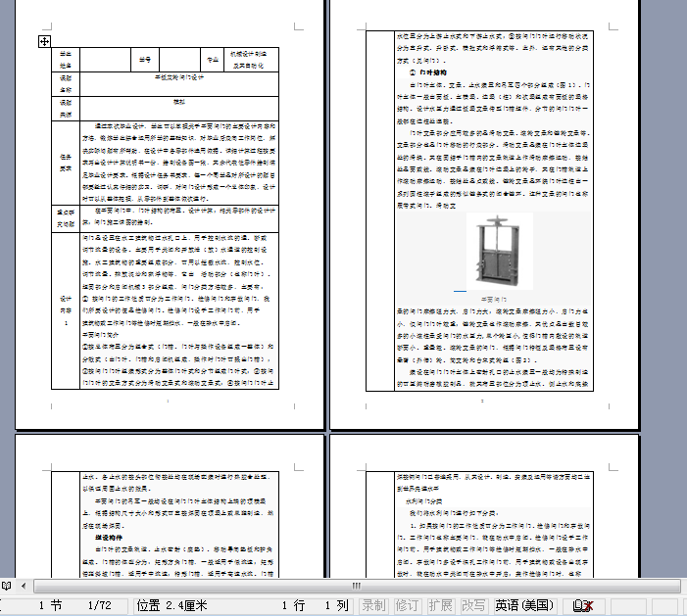Click the page number at bottom of page 1

tap(168, 401)
